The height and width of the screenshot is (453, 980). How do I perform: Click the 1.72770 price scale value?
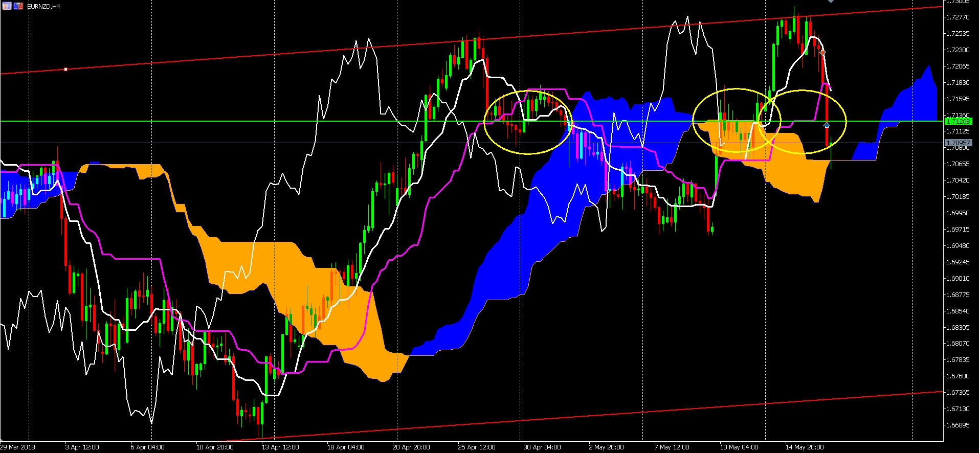click(959, 17)
